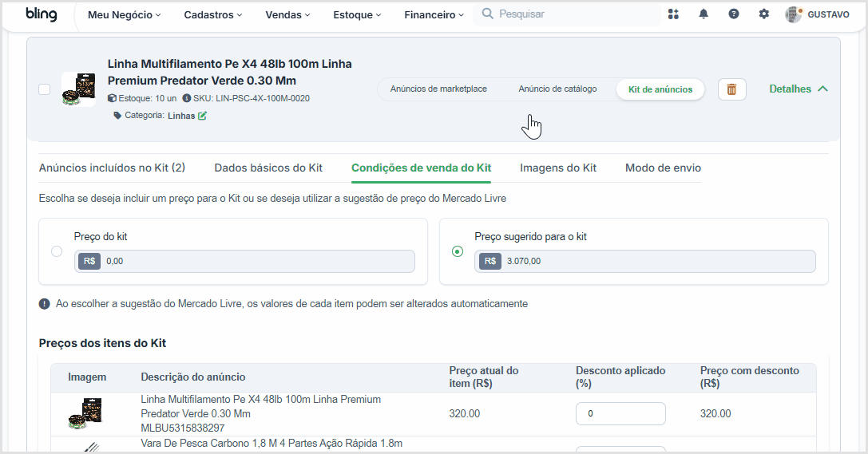868x454 pixels.
Task: Open Financeiro dropdown menu
Action: click(x=434, y=15)
